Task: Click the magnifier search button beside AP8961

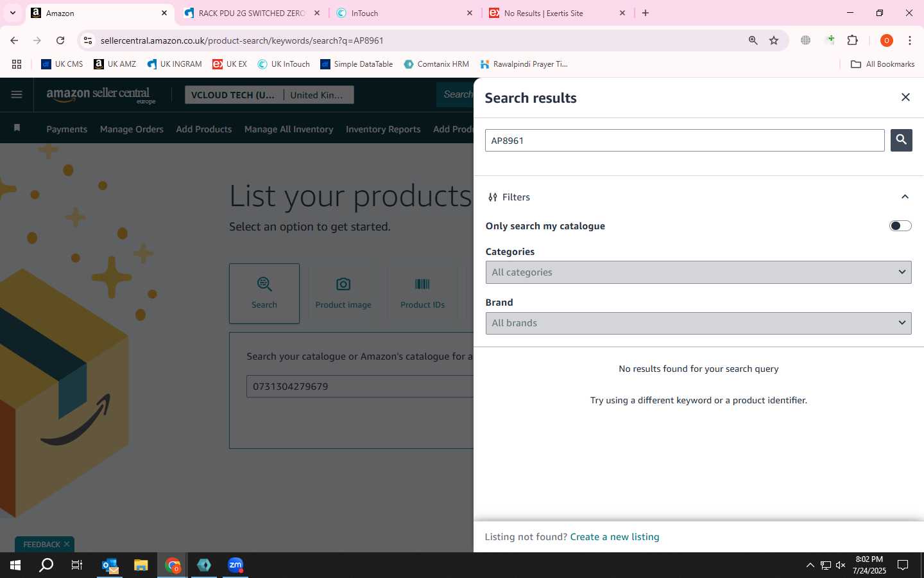Action: (901, 140)
